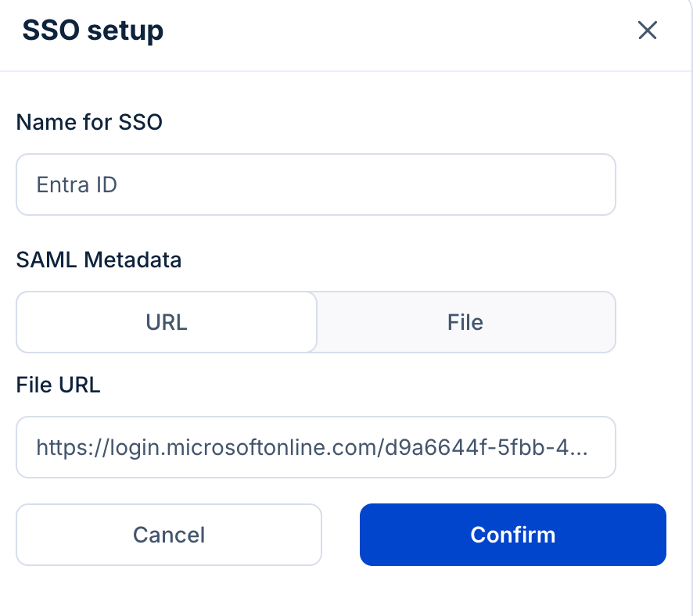693x616 pixels.
Task: Choose the URL metadata tab
Action: click(167, 322)
